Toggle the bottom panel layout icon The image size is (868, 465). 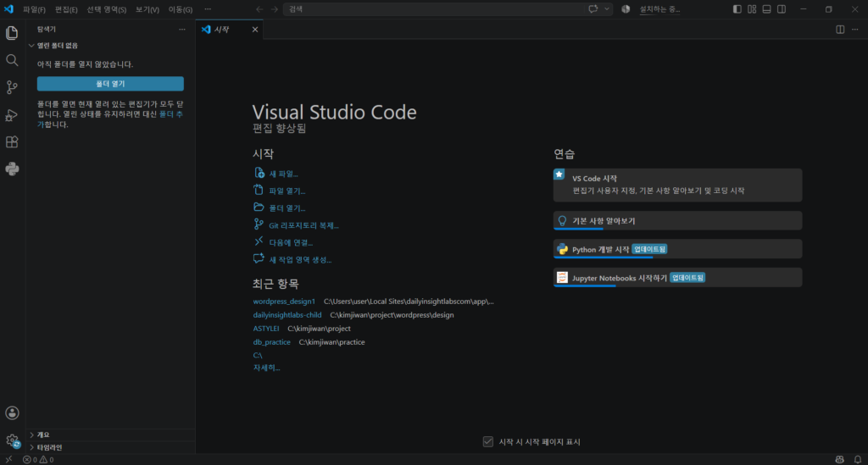pos(766,9)
